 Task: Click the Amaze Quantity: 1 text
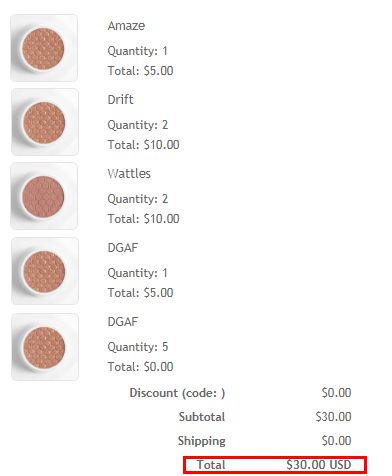point(137,51)
